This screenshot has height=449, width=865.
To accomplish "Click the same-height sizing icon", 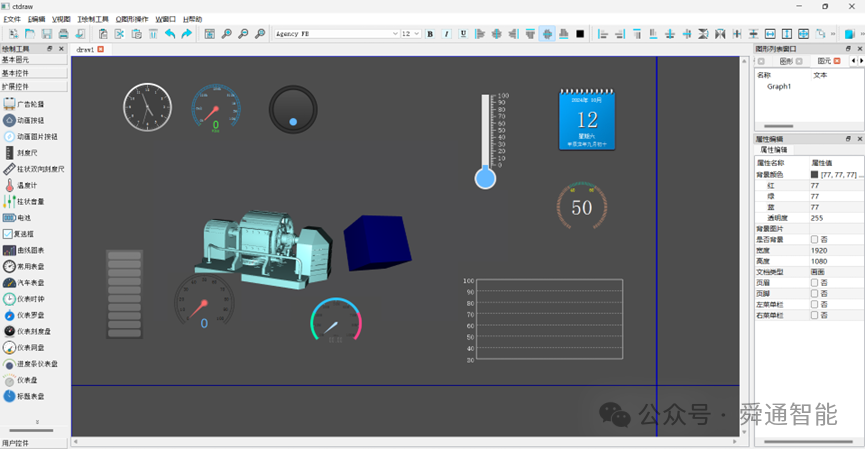I will [787, 34].
